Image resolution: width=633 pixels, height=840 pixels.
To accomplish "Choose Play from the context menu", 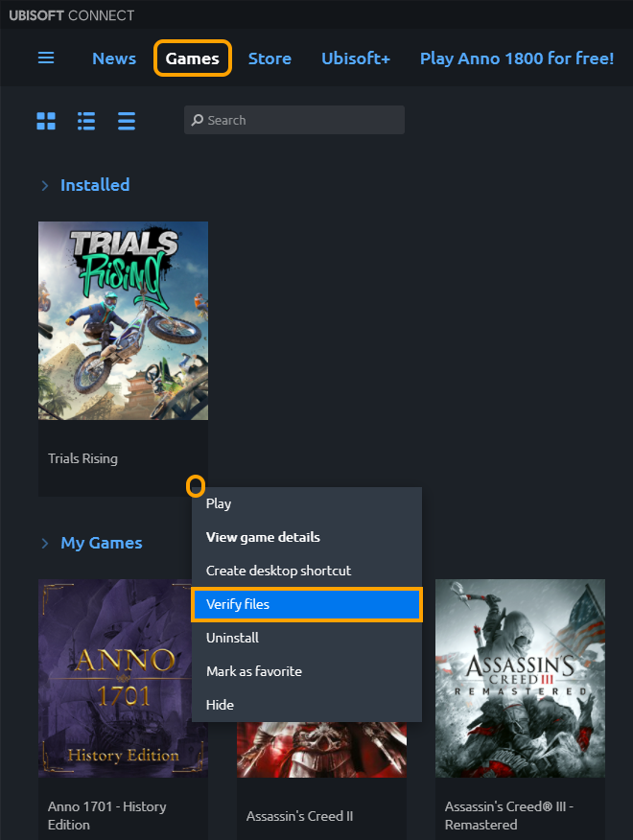I will point(307,503).
